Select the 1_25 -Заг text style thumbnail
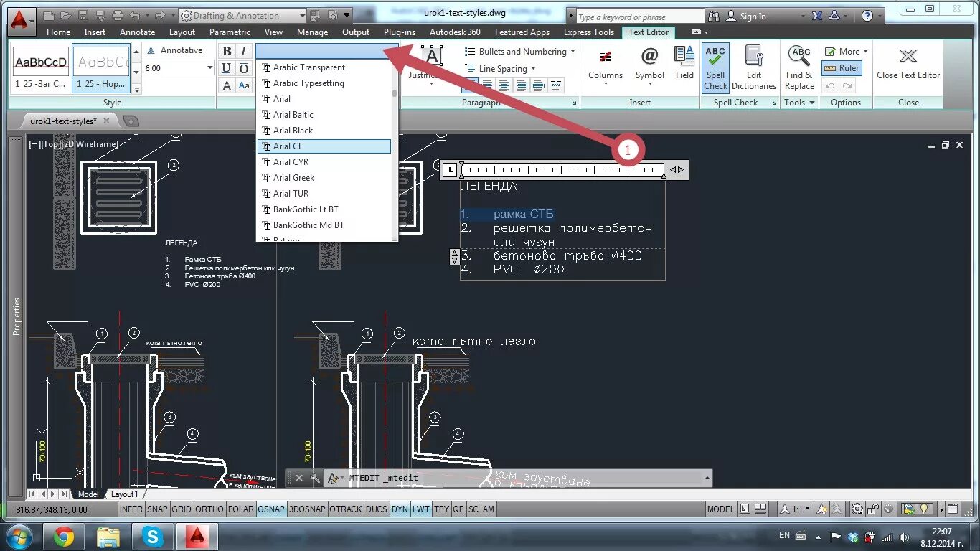Image resolution: width=980 pixels, height=551 pixels. (40, 68)
